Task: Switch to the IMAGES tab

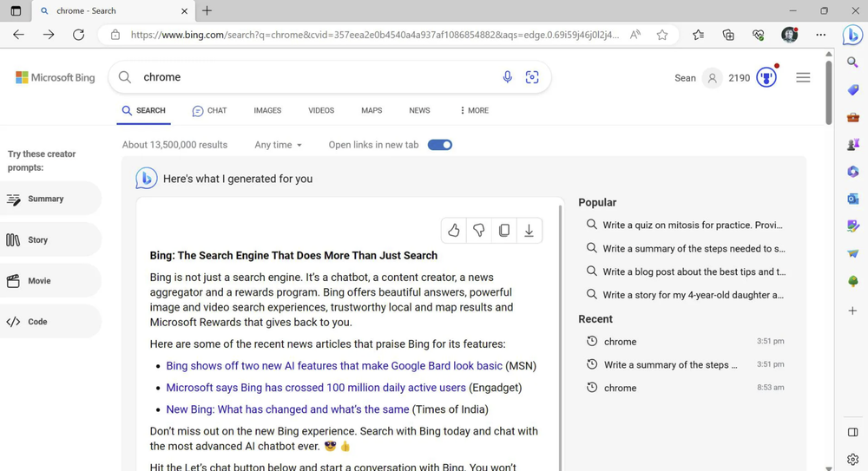Action: [x=267, y=111]
